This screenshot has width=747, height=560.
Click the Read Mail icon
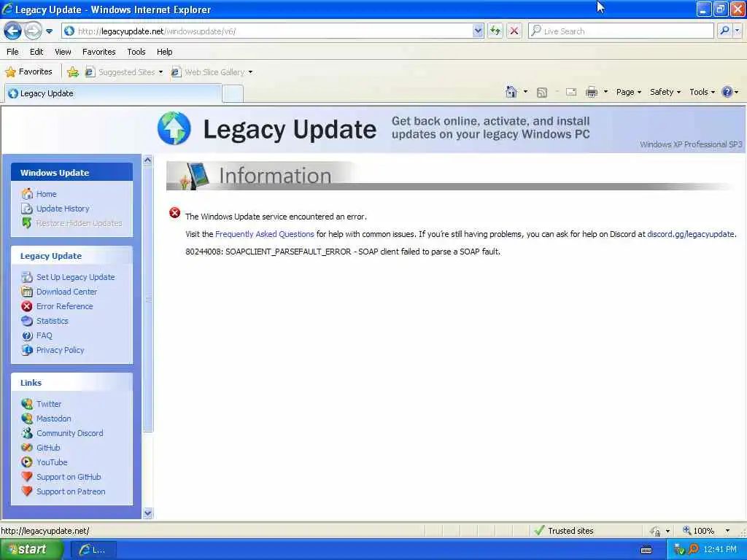(x=571, y=92)
